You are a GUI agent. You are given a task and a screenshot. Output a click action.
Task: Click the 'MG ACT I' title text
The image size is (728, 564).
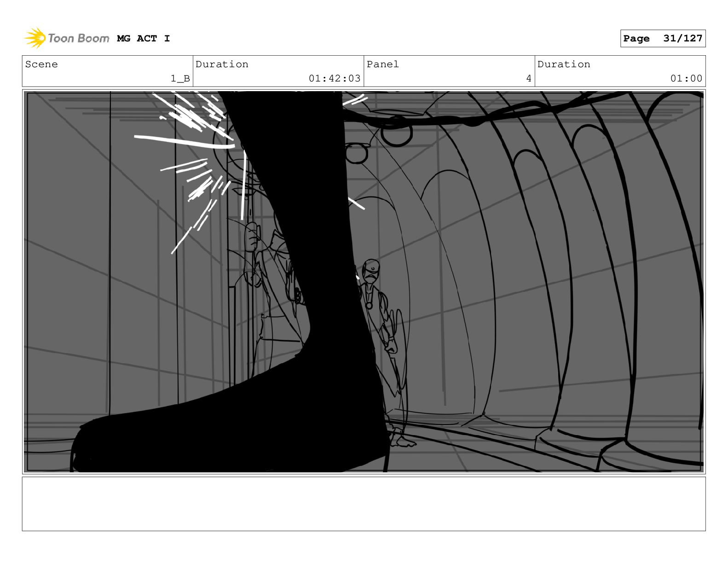click(144, 39)
